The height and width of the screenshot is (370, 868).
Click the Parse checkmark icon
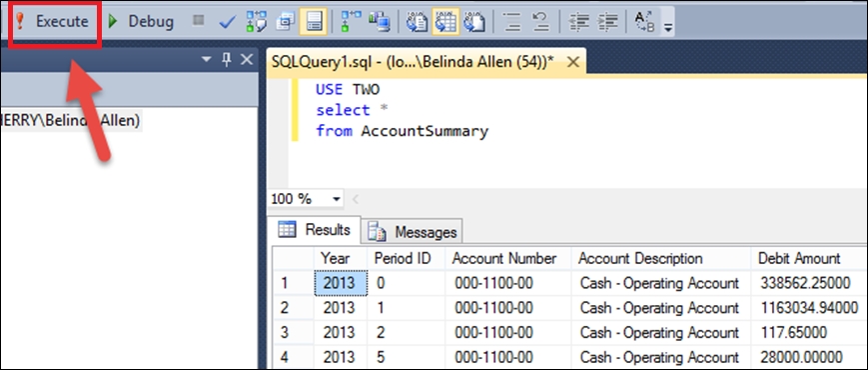tap(228, 22)
